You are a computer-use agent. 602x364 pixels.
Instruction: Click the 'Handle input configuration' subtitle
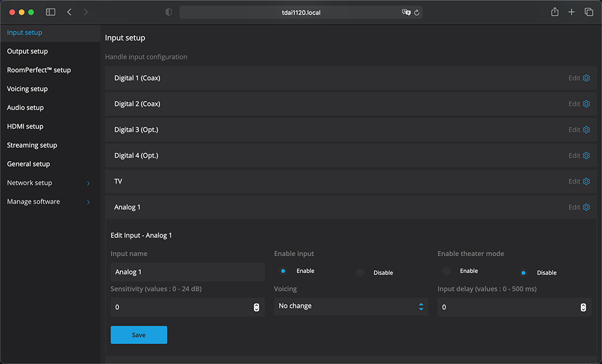tap(146, 57)
